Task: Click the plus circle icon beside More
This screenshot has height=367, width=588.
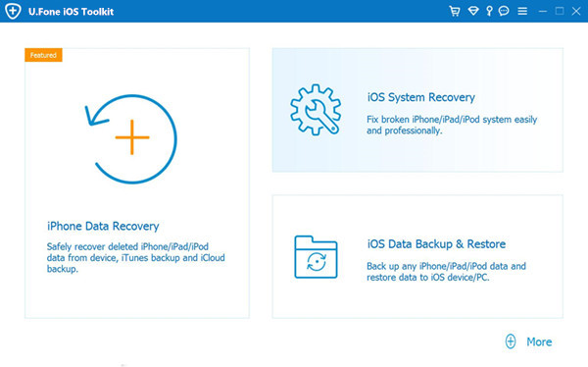Action: (511, 341)
